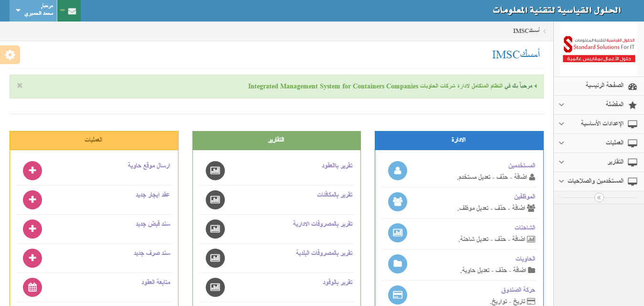Image resolution: width=644 pixels, height=306 pixels.
Task: Click the monitor icon beside العمليات in sidebar
Action: click(633, 143)
